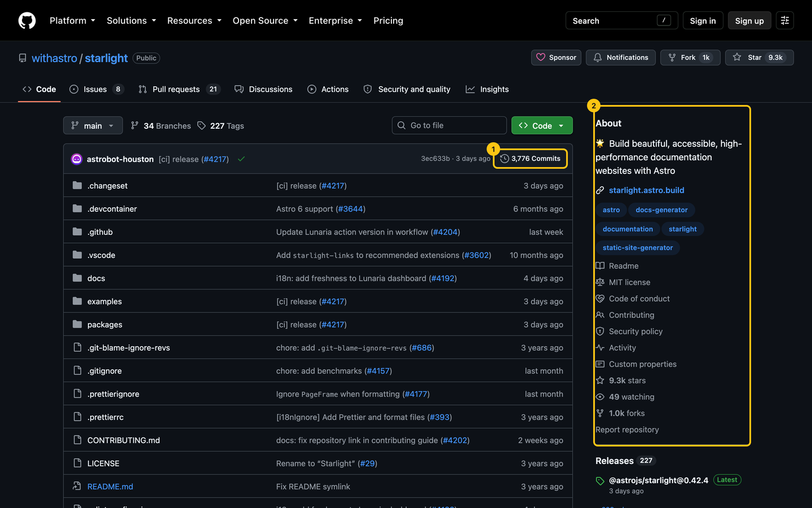This screenshot has width=812, height=508.
Task: Open the .github folder
Action: pyautogui.click(x=100, y=232)
